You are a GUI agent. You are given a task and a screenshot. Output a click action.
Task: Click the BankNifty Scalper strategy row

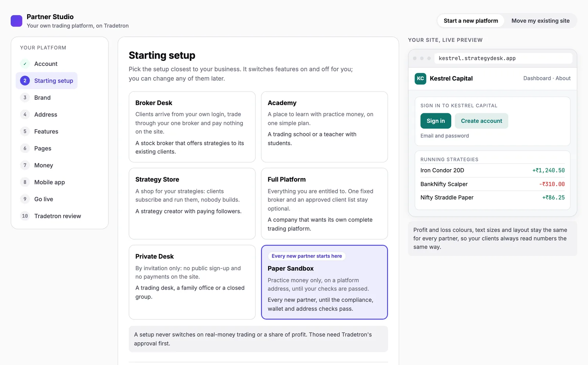(x=492, y=184)
